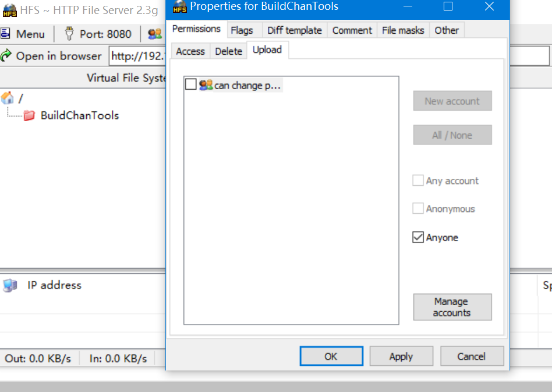This screenshot has height=392, width=552.
Task: Switch to the Access sub-tab
Action: point(190,51)
